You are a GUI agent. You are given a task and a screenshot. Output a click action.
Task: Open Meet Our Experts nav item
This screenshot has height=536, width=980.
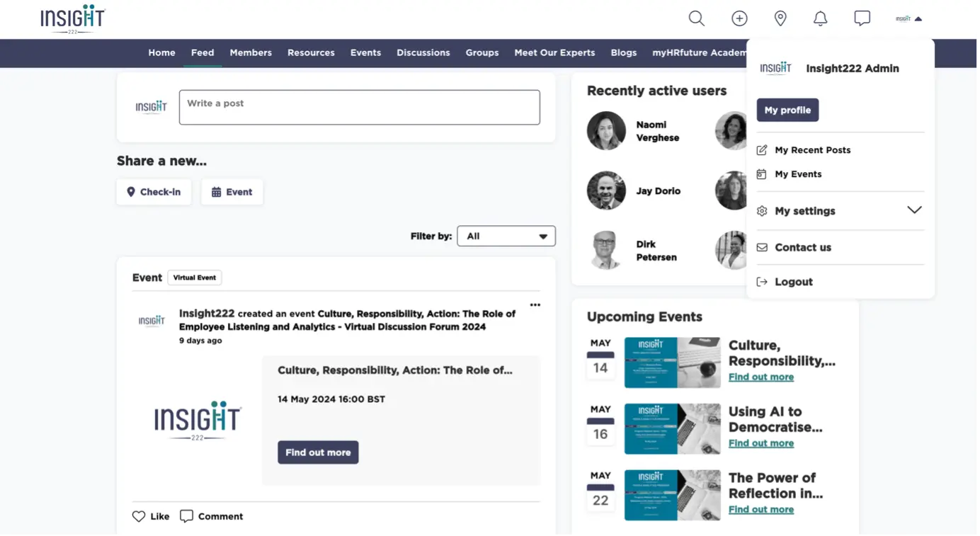tap(554, 52)
